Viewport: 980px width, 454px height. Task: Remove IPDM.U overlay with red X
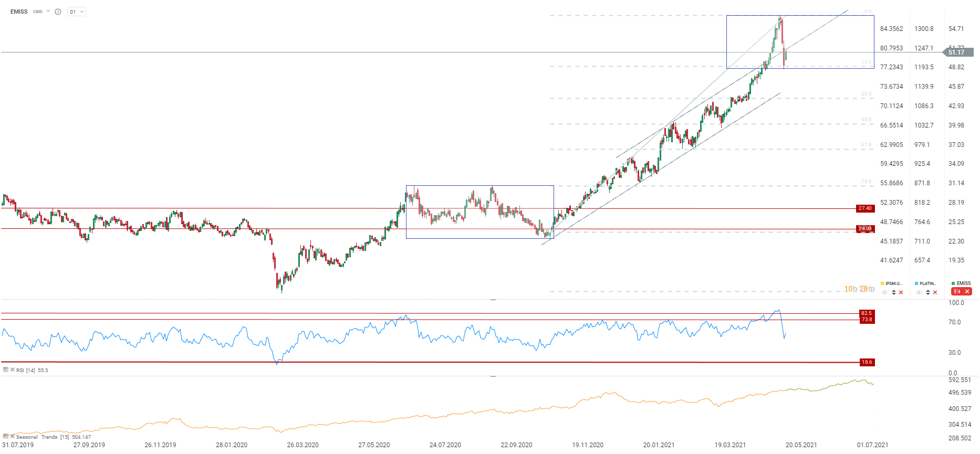click(x=901, y=292)
